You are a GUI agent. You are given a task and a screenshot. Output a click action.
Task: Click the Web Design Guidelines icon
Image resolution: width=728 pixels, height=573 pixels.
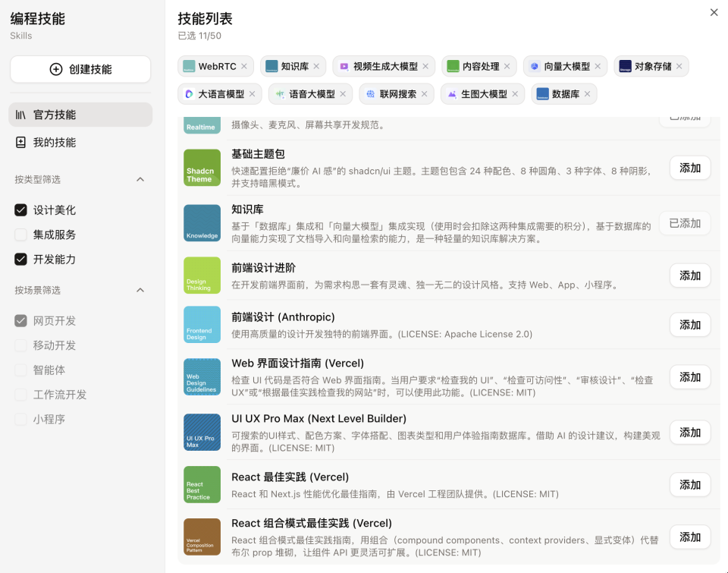(x=202, y=377)
